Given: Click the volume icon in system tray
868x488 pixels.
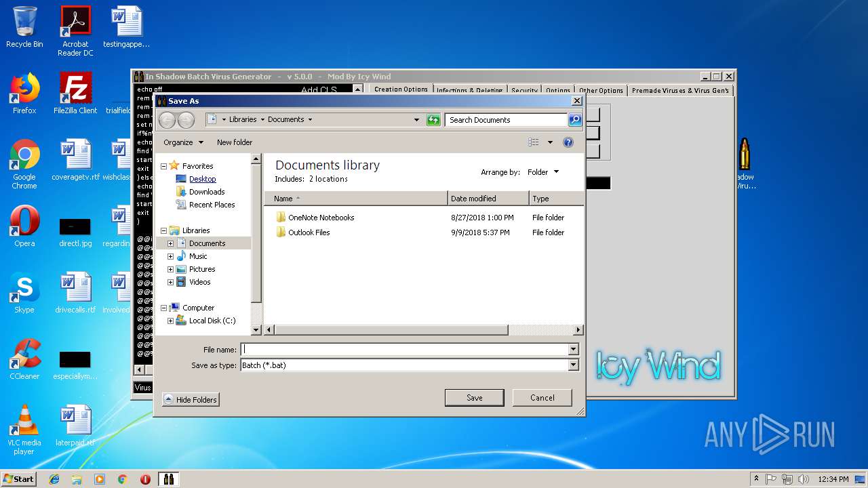Looking at the screenshot, I should pyautogui.click(x=803, y=479).
